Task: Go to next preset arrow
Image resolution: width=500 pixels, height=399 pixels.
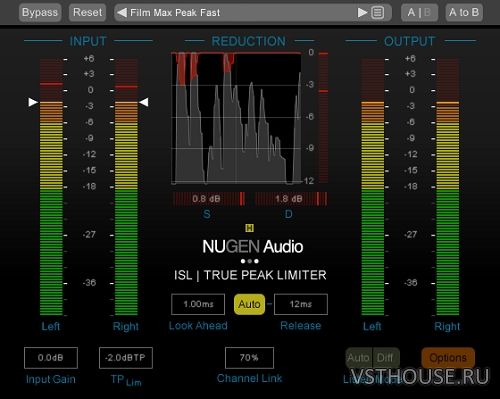Action: [x=362, y=13]
